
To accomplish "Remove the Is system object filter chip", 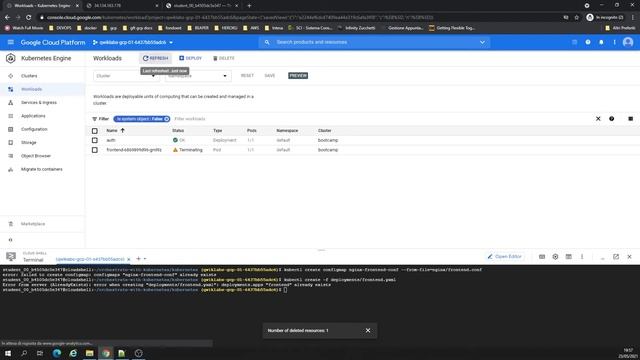I will [x=167, y=119].
